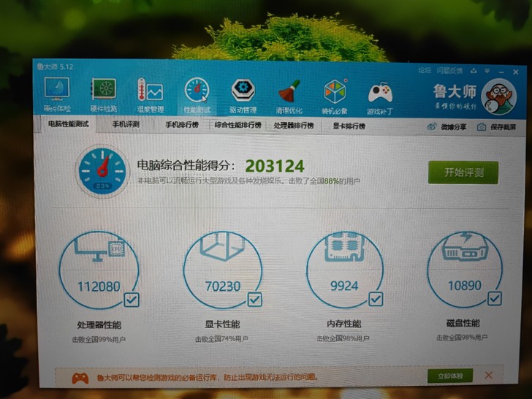
Task: Click 击败全国99%用户 text
Action: pyautogui.click(x=99, y=339)
